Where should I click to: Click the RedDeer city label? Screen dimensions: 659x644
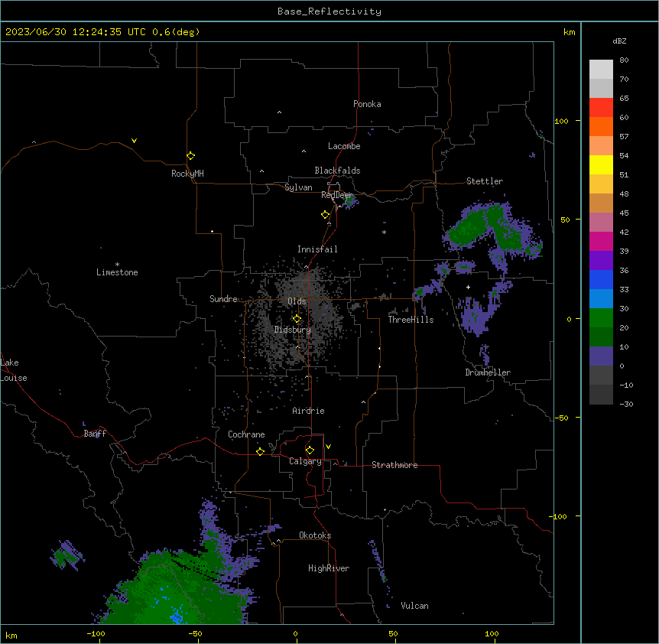point(336,195)
